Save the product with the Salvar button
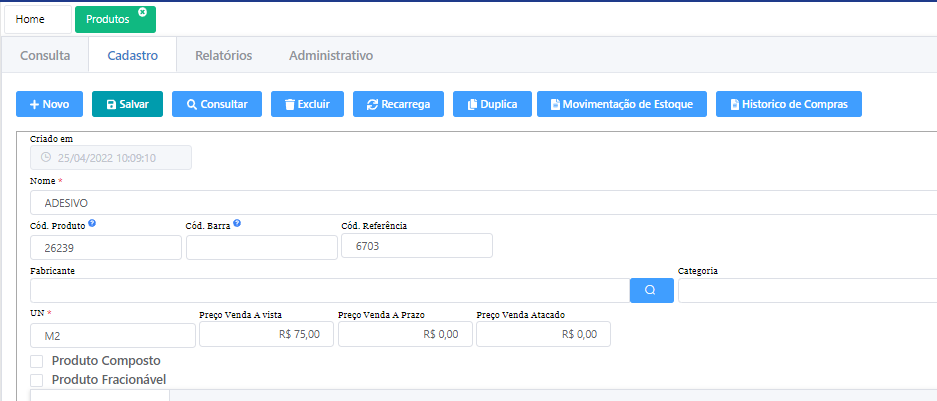The height and width of the screenshot is (401, 937). click(127, 104)
